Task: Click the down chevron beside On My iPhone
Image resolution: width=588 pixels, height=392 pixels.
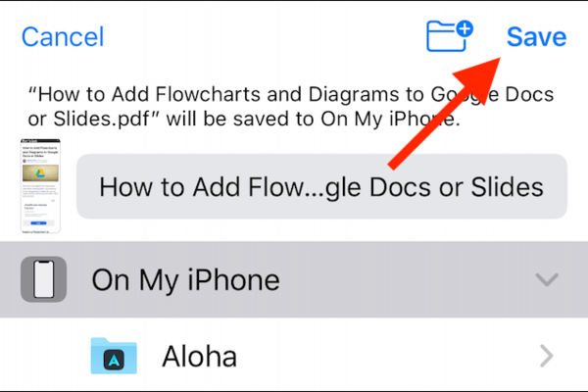Action: pyautogui.click(x=547, y=280)
